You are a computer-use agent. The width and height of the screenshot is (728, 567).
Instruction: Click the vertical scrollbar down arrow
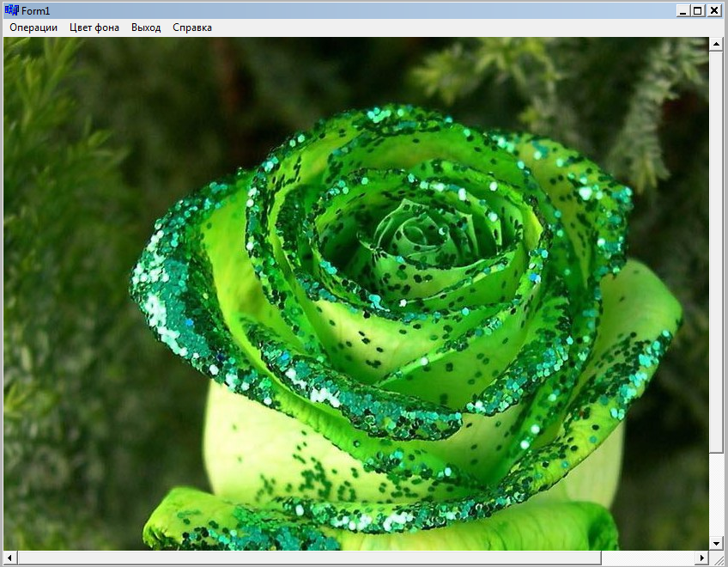716,543
